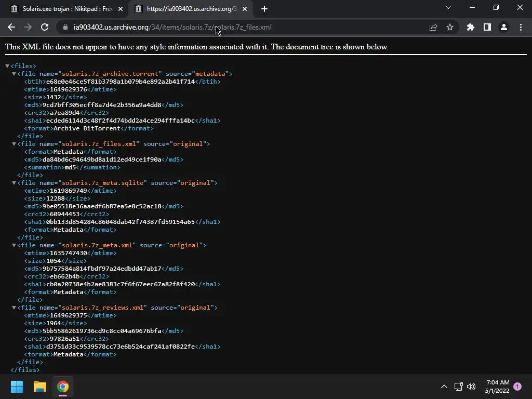Collapse the solaris.7z_meta.sqlite file node
Image resolution: width=532 pixels, height=399 pixels.
(x=14, y=183)
